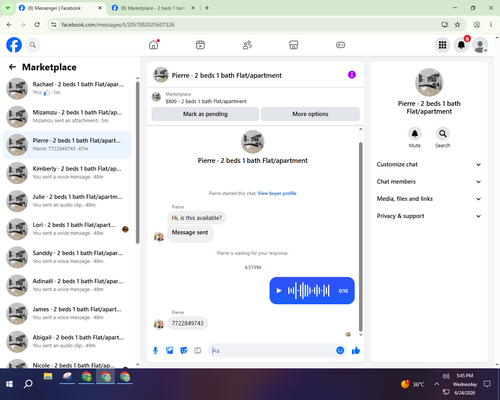The image size is (500, 400).
Task: Click the 'Hi, is this available?' message
Action: click(197, 218)
